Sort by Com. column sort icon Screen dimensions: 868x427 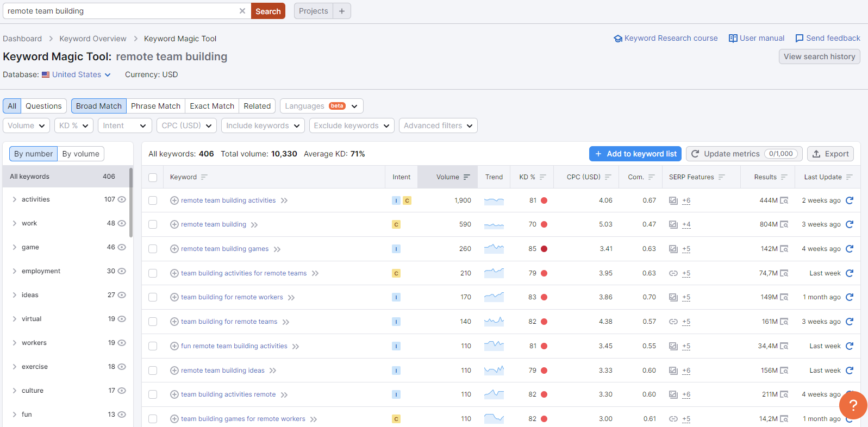(651, 177)
